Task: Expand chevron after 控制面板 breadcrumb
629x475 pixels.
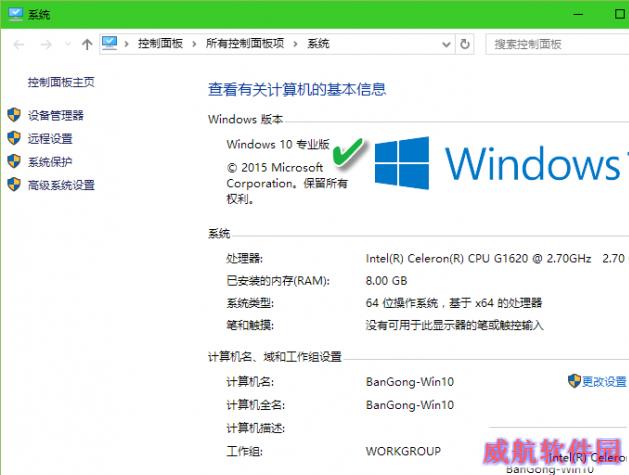Action: pos(194,44)
